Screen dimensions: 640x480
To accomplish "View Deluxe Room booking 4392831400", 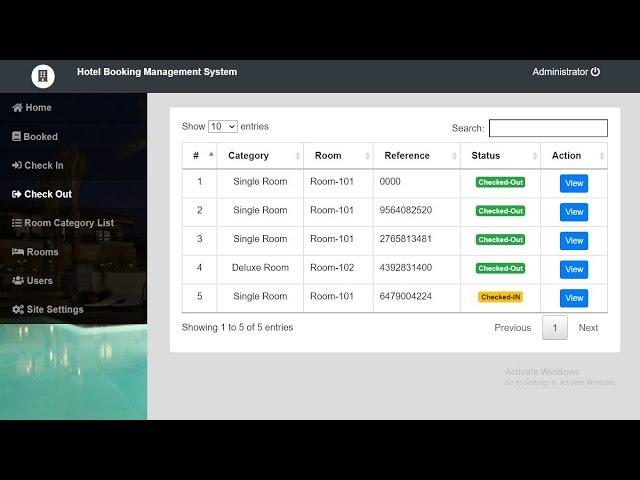I will tap(574, 269).
